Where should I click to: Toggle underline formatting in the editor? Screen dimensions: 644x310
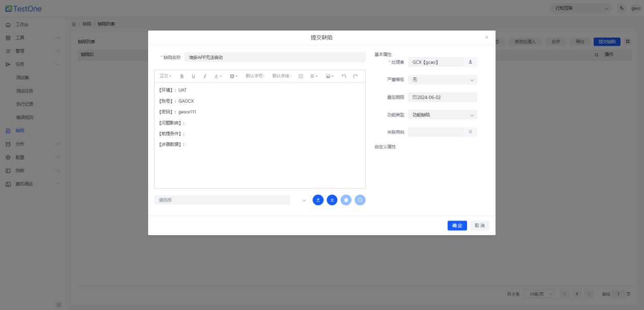pyautogui.click(x=193, y=76)
